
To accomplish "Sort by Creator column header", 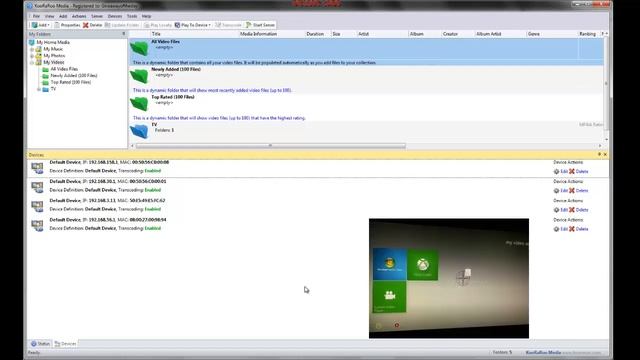I will pyautogui.click(x=451, y=34).
